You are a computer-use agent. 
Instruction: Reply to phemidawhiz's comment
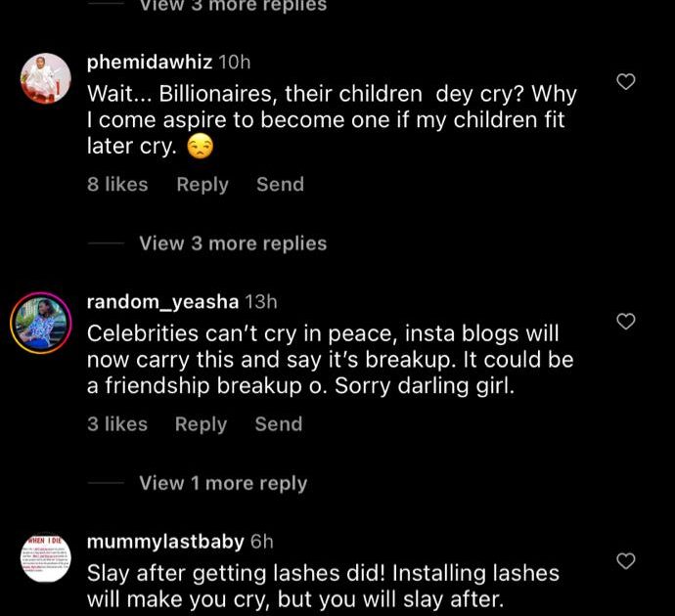tap(202, 184)
